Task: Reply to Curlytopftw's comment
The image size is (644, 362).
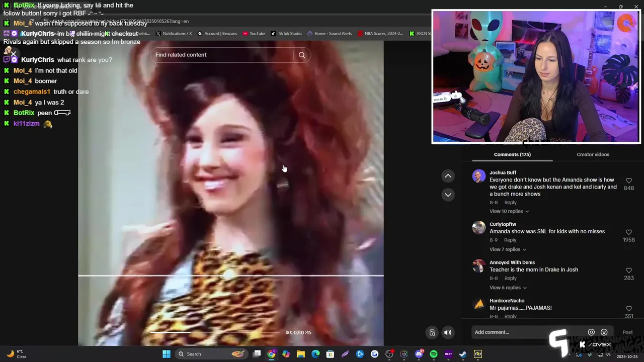Action: point(510,240)
